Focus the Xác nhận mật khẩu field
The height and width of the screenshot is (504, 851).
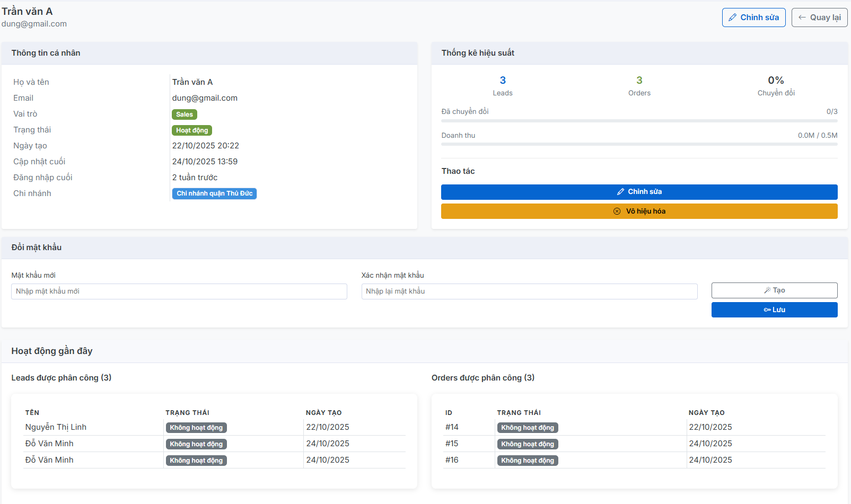[529, 291]
